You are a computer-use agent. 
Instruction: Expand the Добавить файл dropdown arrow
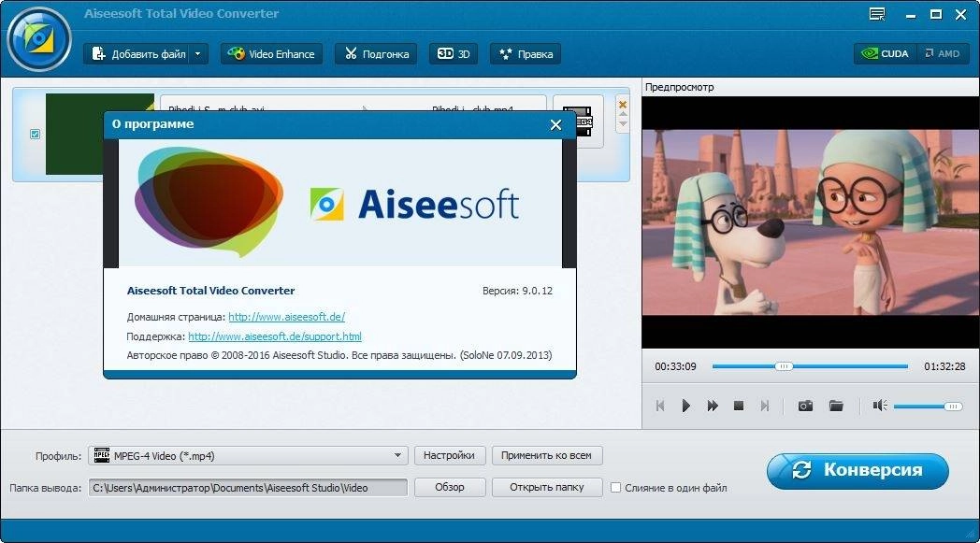pyautogui.click(x=198, y=54)
